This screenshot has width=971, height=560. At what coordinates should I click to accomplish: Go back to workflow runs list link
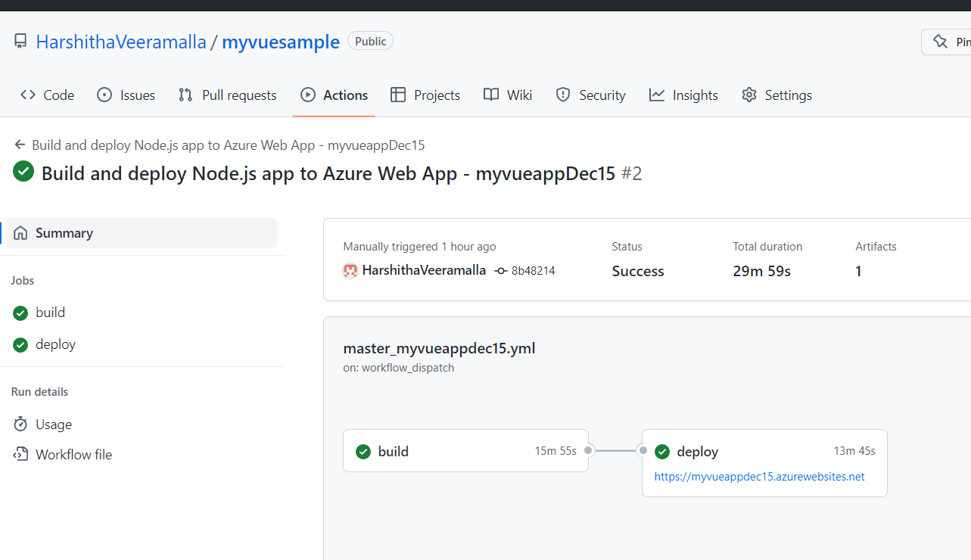219,145
